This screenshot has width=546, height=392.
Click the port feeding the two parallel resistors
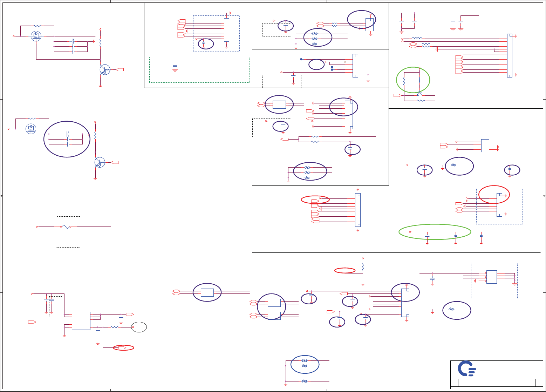[x=285, y=139]
